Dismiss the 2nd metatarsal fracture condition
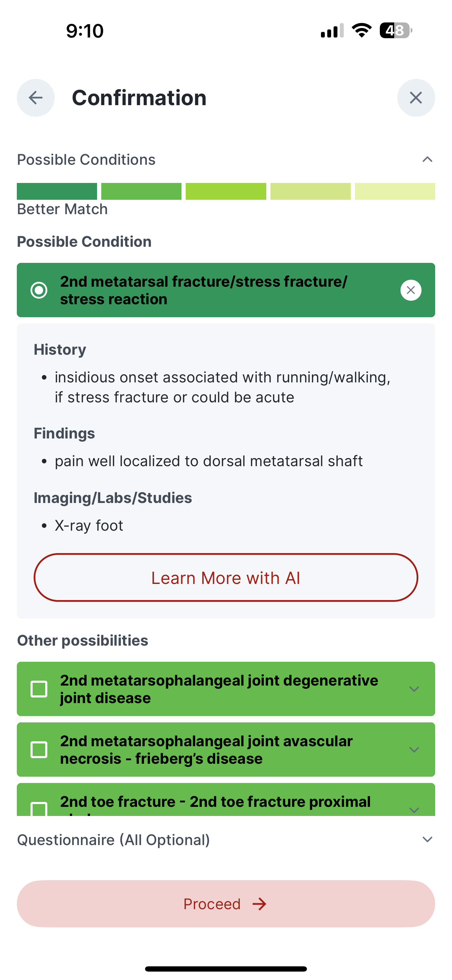Screen dimensions: 452x980 (x=411, y=290)
